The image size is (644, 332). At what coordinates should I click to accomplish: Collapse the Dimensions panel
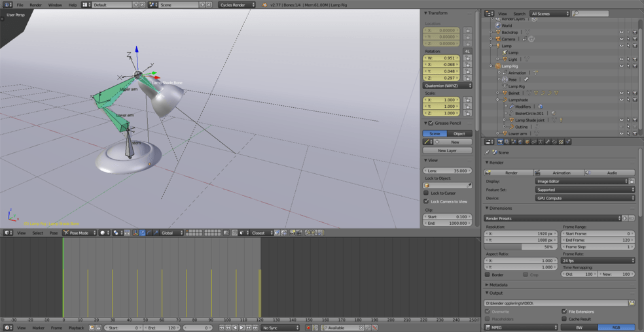tap(501, 208)
